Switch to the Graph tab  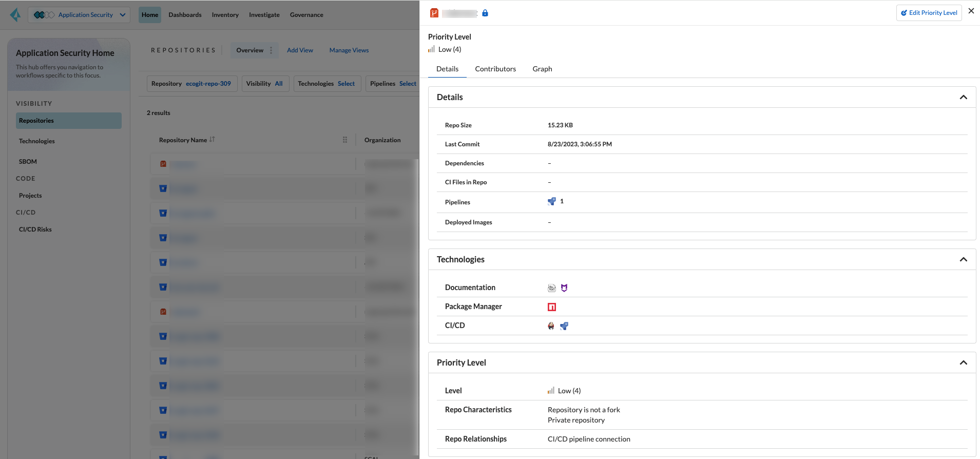(x=542, y=69)
